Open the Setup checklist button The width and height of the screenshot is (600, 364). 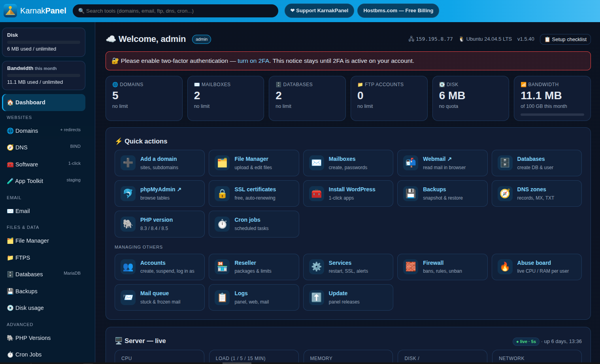pyautogui.click(x=565, y=40)
